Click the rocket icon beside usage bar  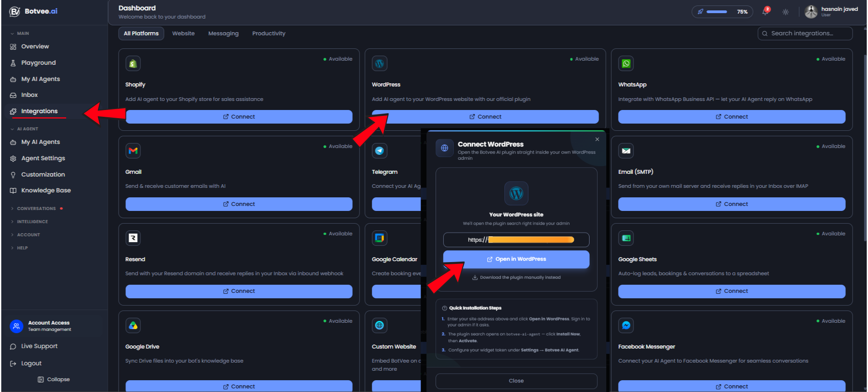(700, 12)
